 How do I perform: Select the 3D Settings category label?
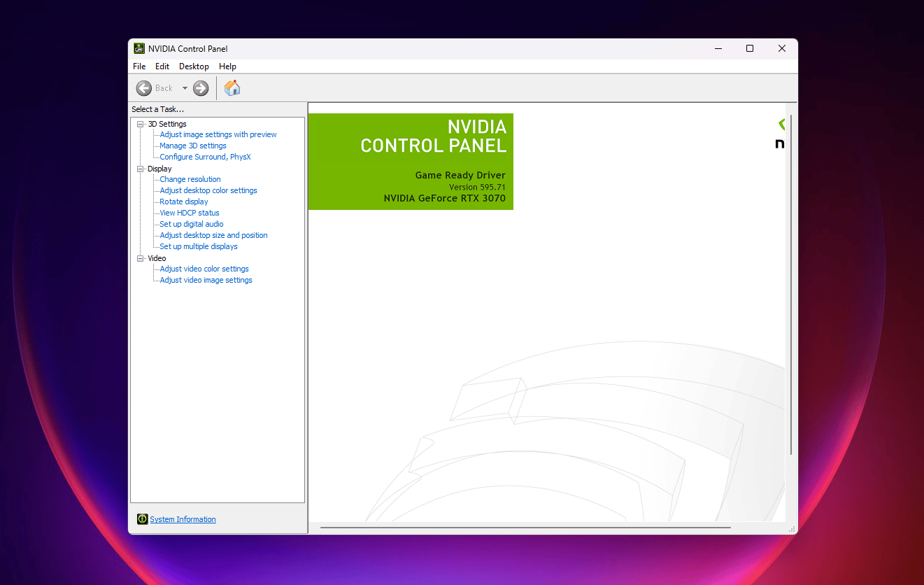click(167, 124)
